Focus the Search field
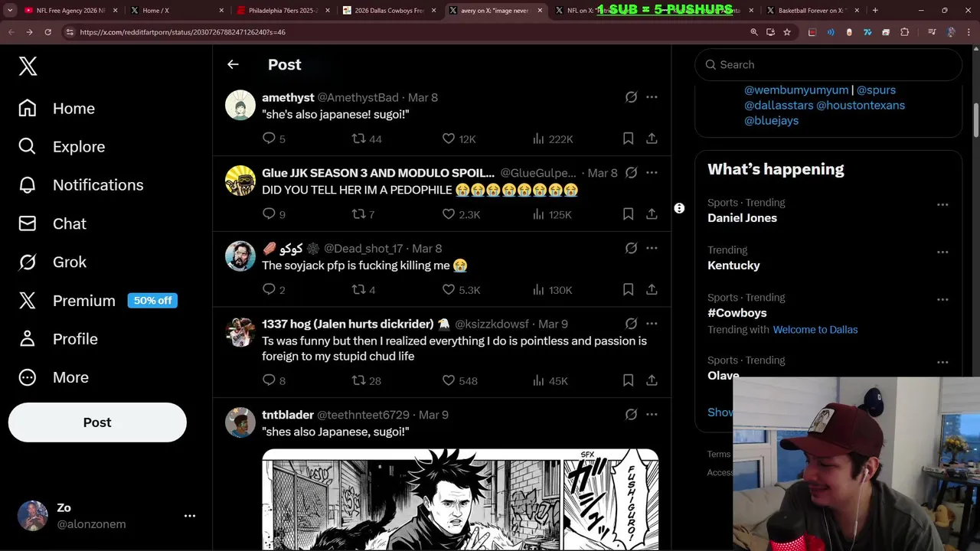This screenshot has width=980, height=551. tap(828, 65)
